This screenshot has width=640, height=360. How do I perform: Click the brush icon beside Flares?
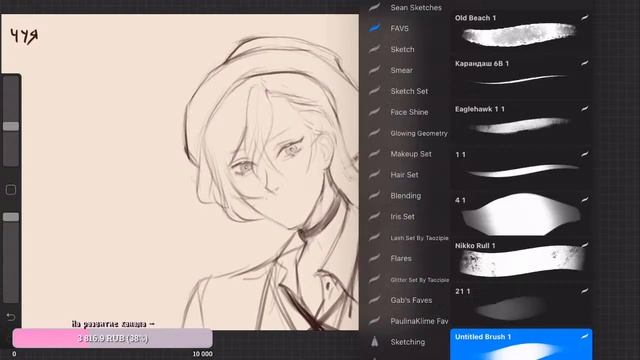click(375, 258)
